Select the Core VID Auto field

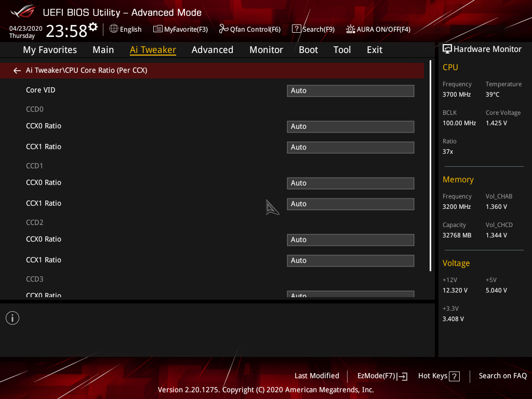pos(351,90)
